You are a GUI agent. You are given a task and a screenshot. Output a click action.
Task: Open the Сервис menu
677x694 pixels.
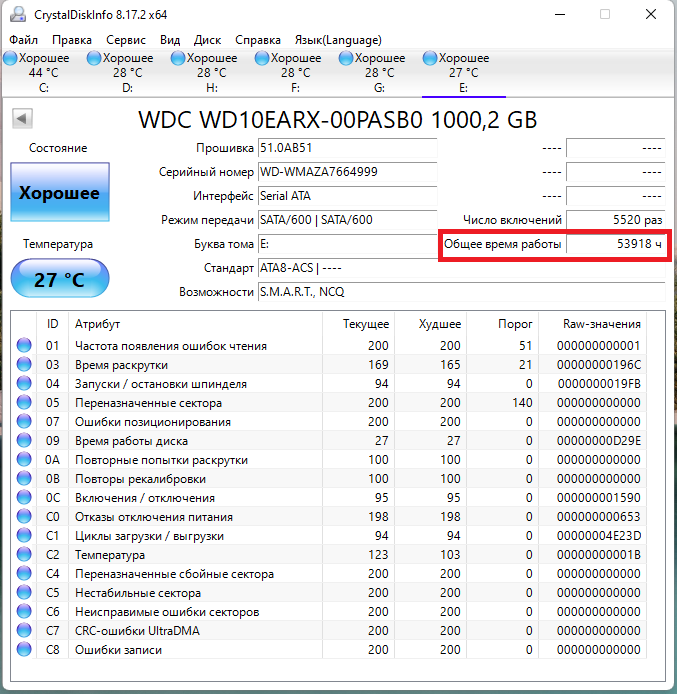tap(126, 40)
